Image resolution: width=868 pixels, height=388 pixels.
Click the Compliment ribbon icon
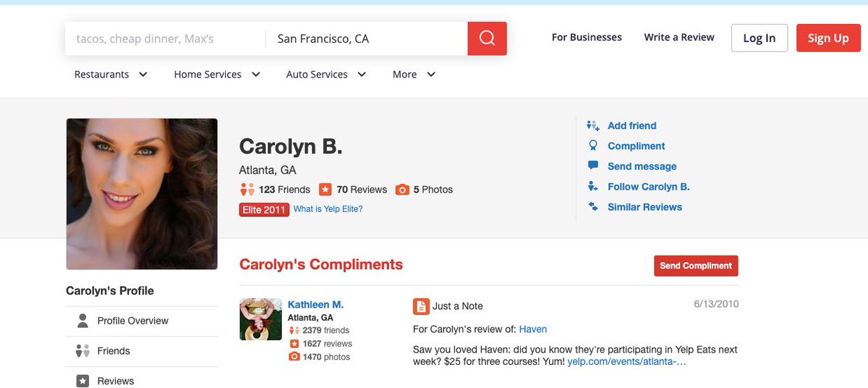[593, 145]
